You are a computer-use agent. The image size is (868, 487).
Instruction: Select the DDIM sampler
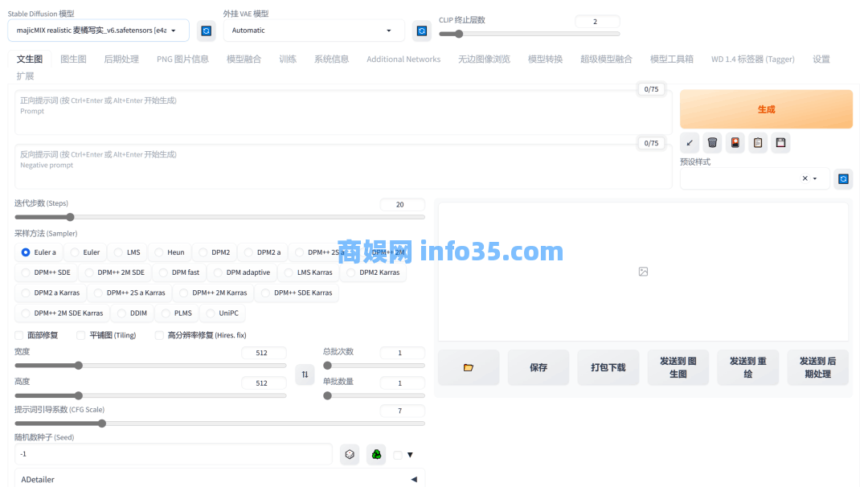pyautogui.click(x=132, y=313)
